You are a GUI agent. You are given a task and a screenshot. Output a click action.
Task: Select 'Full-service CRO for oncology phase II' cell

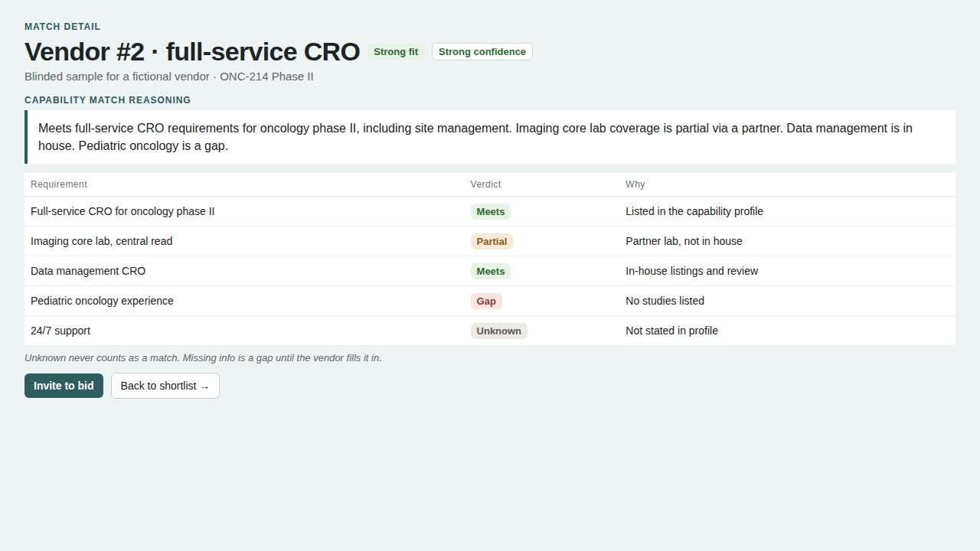(x=245, y=211)
